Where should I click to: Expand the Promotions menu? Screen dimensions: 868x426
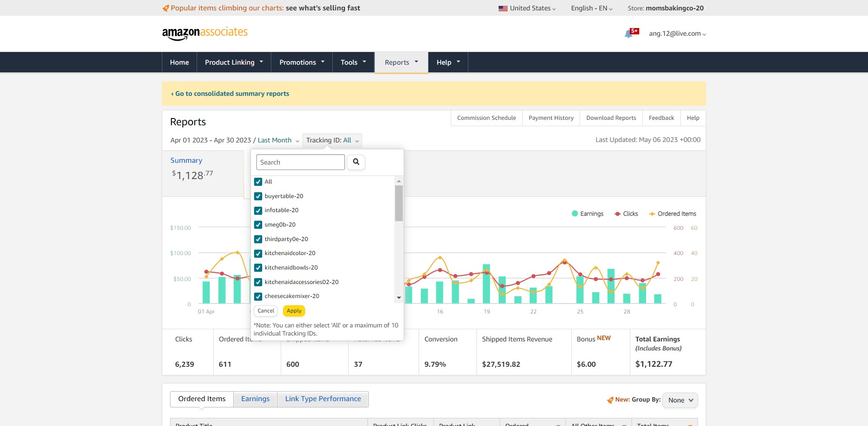pyautogui.click(x=302, y=62)
